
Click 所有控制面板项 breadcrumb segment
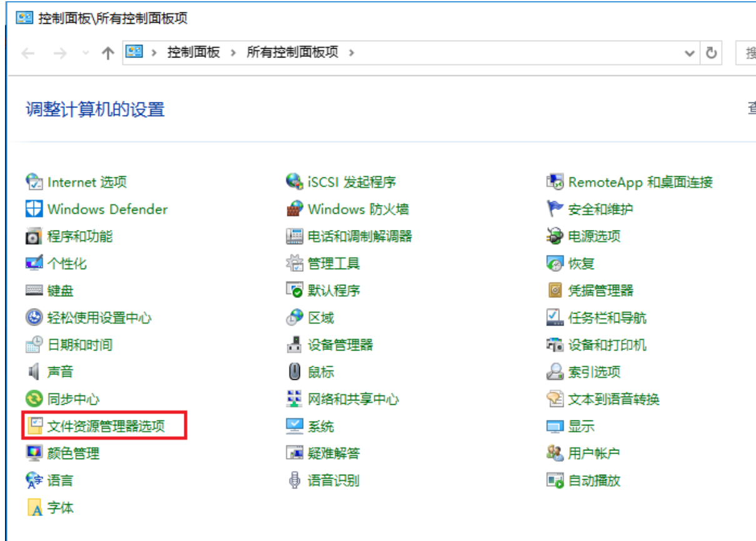pos(292,52)
